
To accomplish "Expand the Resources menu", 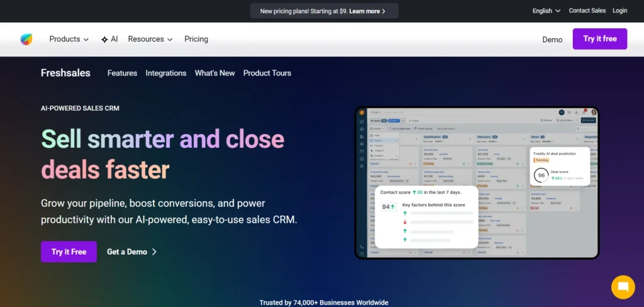I will click(150, 39).
